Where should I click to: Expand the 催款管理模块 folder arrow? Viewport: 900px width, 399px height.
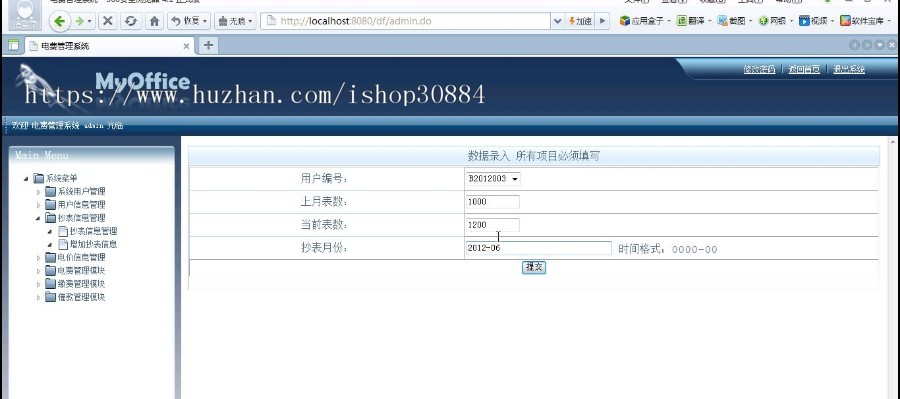click(39, 297)
